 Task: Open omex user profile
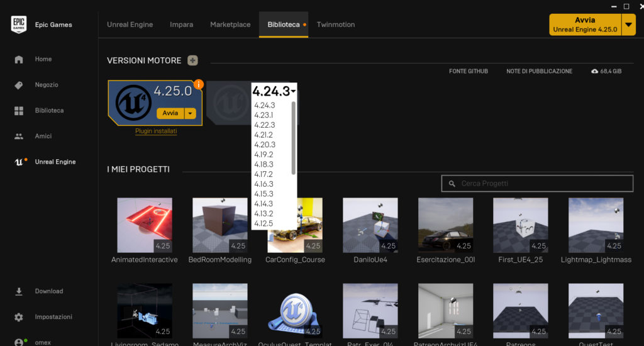click(43, 342)
